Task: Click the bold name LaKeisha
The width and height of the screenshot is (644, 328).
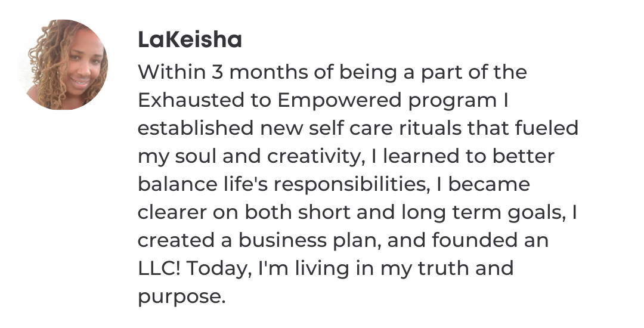Action: click(190, 41)
